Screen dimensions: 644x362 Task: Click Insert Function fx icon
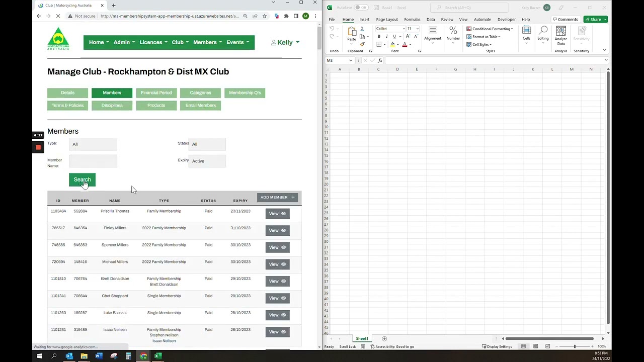(x=380, y=60)
